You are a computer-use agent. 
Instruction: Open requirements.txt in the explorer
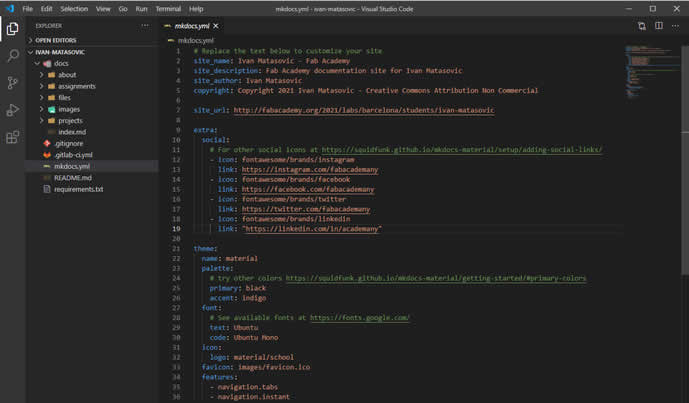coord(78,189)
